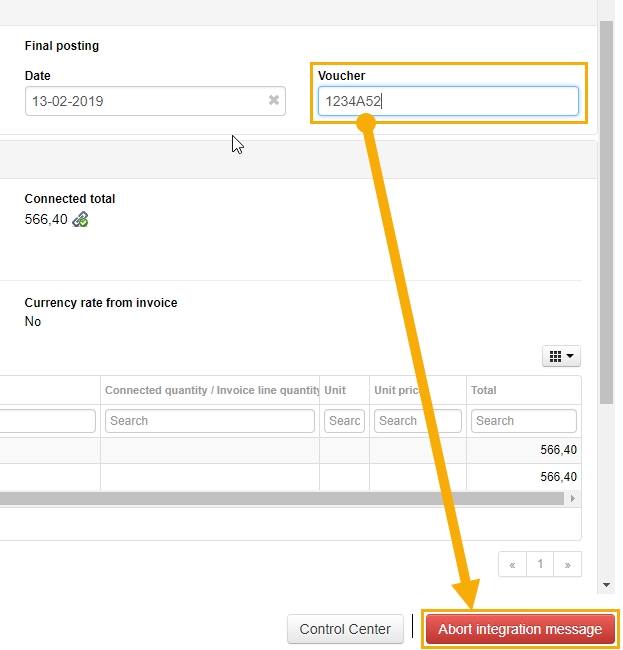Click the Connected total value 566,40
This screenshot has width=623, height=650.
tap(46, 219)
